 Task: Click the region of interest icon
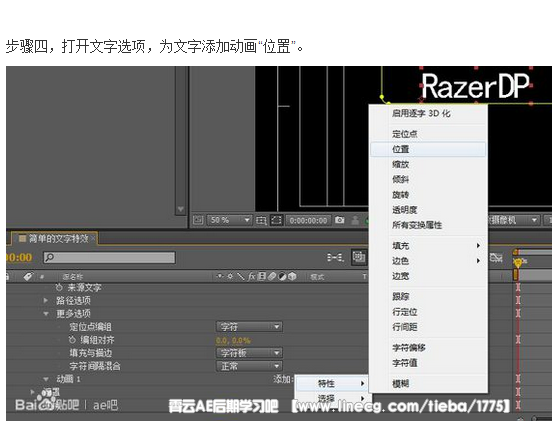pos(261,221)
